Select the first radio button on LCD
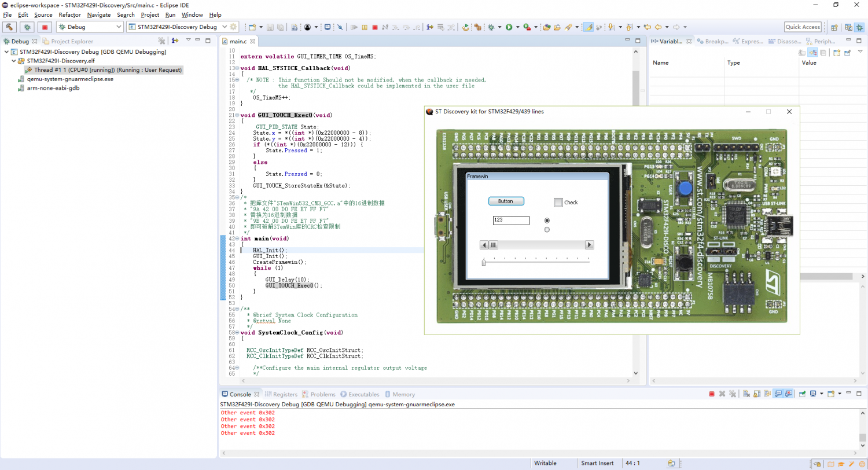868x470 pixels. [x=547, y=221]
